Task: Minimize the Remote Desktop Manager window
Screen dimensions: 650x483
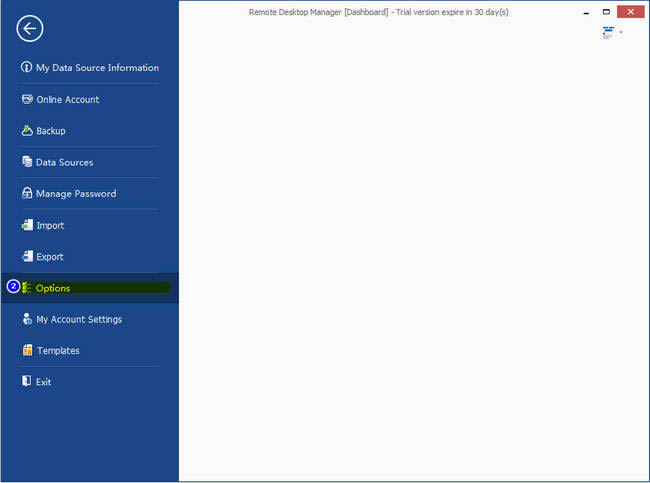Action: tap(586, 12)
